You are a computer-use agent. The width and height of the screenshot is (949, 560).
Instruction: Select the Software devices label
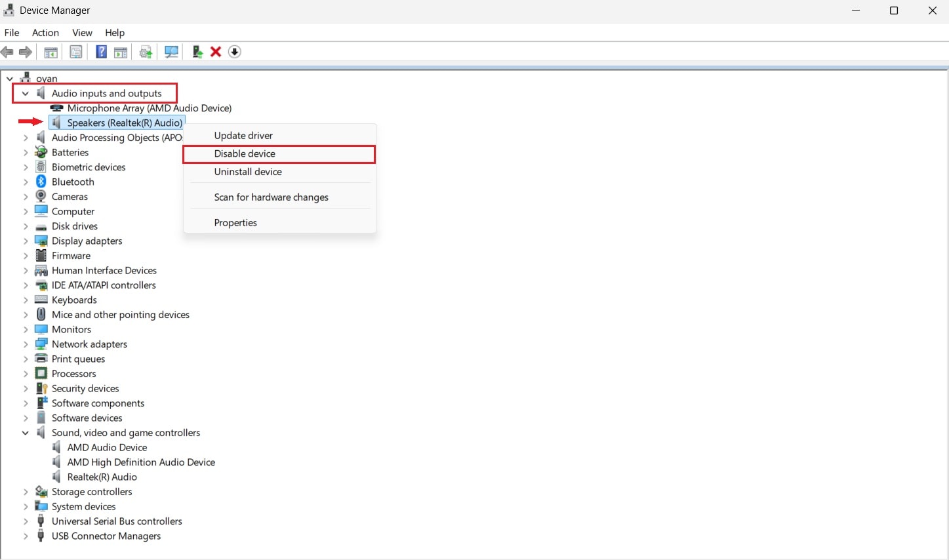coord(87,418)
